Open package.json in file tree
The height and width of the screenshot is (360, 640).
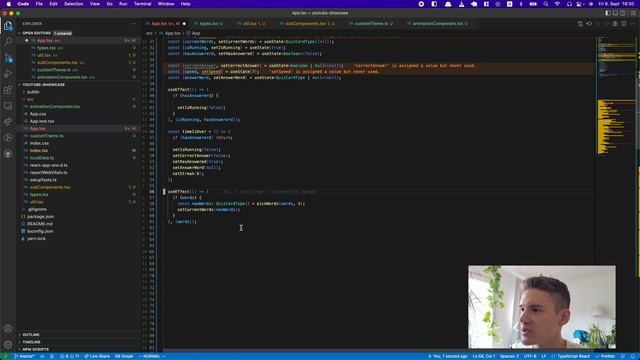(40, 217)
